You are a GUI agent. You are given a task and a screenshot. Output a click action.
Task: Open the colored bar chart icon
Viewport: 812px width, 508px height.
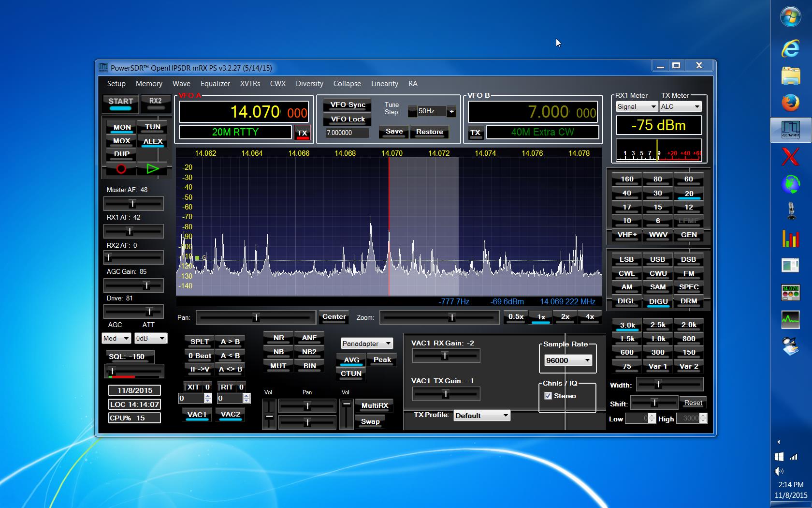click(791, 238)
